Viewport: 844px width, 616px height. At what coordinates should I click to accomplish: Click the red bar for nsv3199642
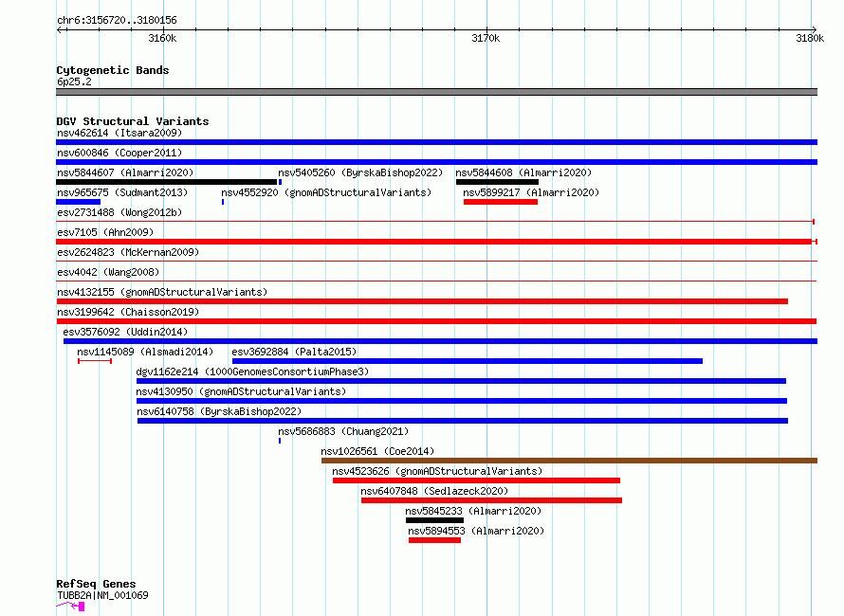[x=436, y=321]
